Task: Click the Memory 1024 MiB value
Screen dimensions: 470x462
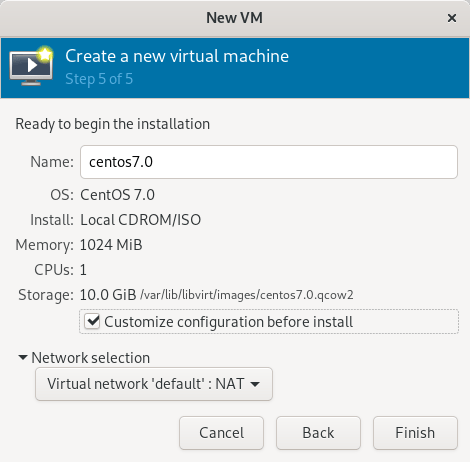Action: click(x=111, y=245)
